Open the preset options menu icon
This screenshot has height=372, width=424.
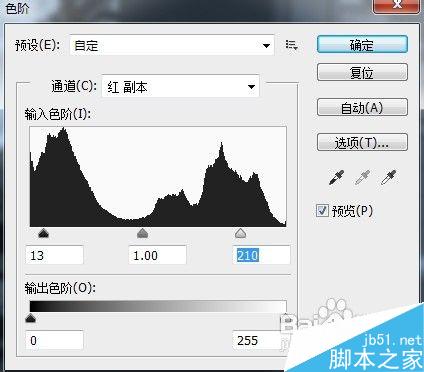pyautogui.click(x=291, y=45)
